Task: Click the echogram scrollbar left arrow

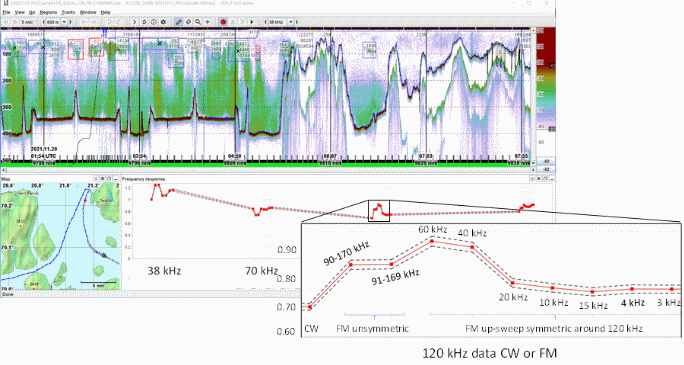Action: click(x=3, y=170)
